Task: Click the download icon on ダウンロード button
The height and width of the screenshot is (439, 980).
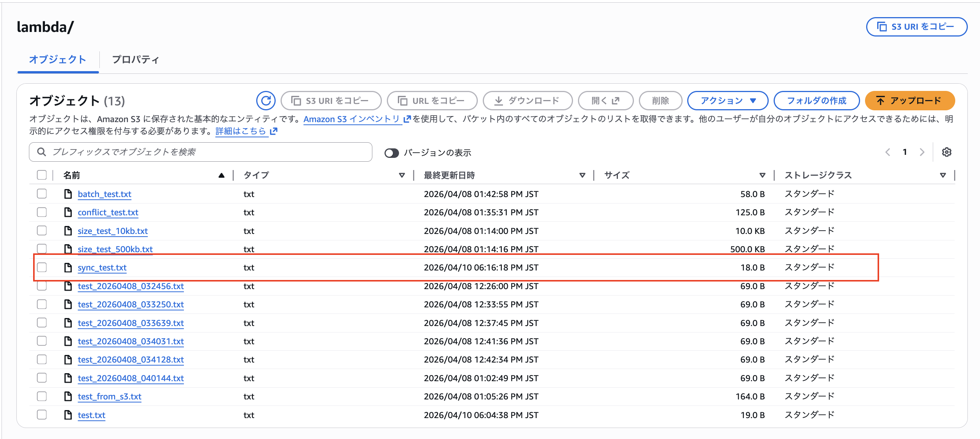Action: pos(499,100)
